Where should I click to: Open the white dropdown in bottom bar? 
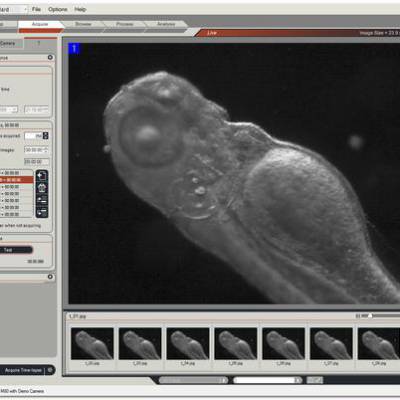click(x=268, y=380)
